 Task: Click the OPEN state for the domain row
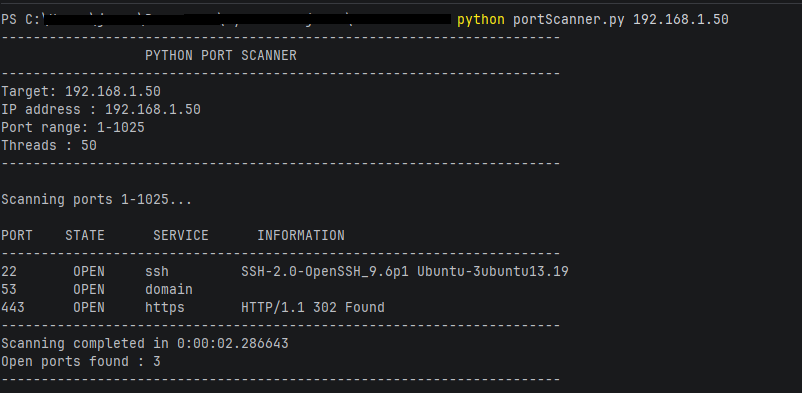pyautogui.click(x=89, y=290)
